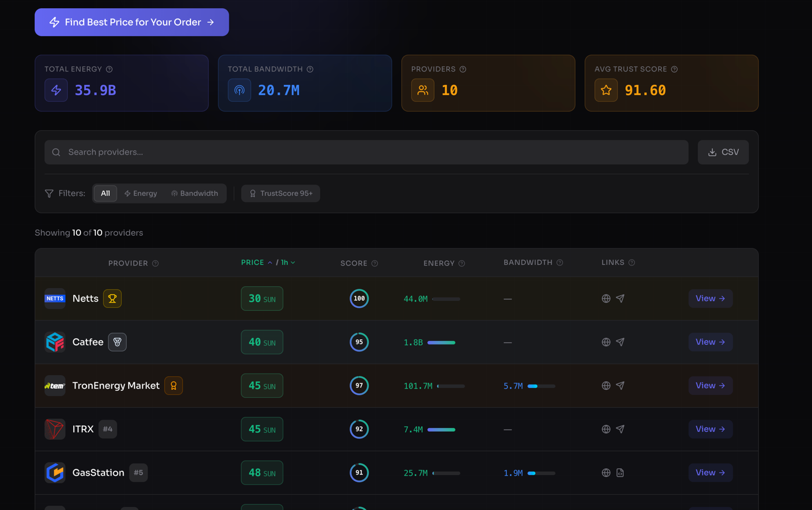Open Netts provider's website via globe icon
The image size is (812, 510).
[606, 298]
